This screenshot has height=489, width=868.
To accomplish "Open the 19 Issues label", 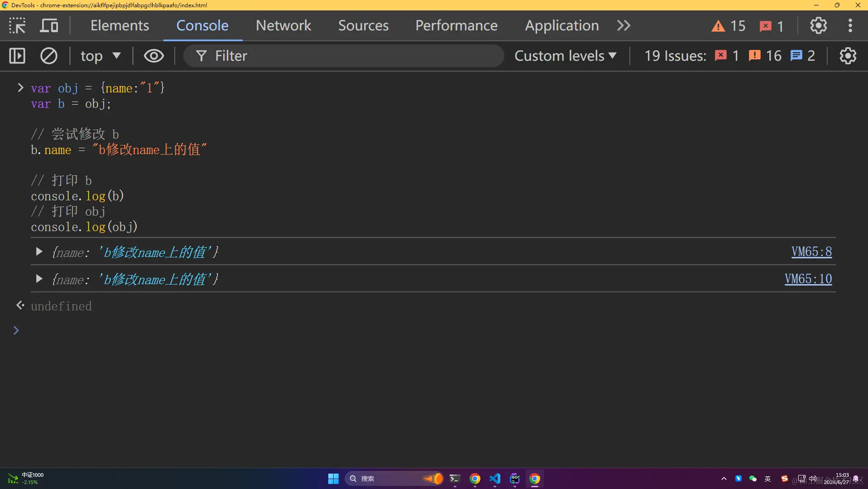I will point(675,56).
